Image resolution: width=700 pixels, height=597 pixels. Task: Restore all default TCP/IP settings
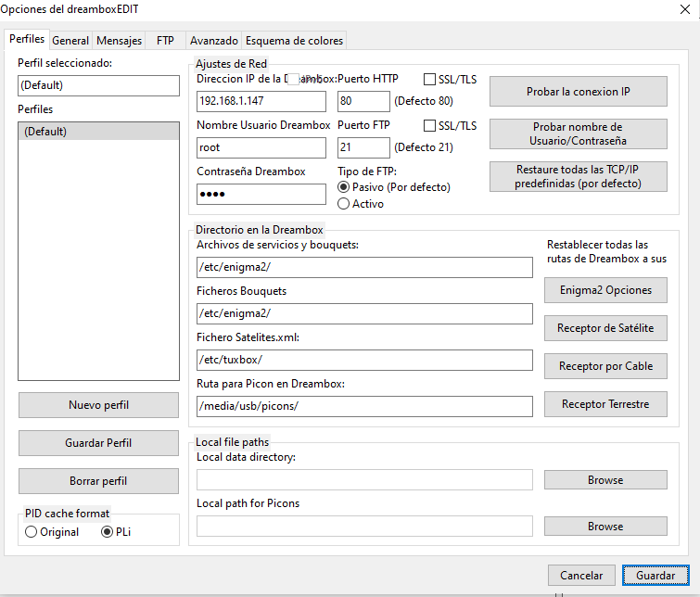578,176
